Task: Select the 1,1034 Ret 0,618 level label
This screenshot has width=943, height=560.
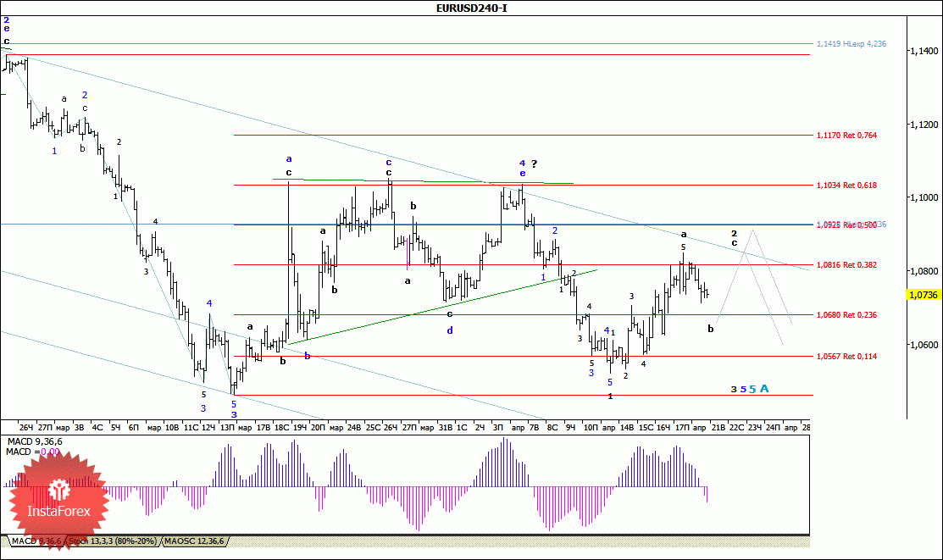Action: tap(846, 186)
